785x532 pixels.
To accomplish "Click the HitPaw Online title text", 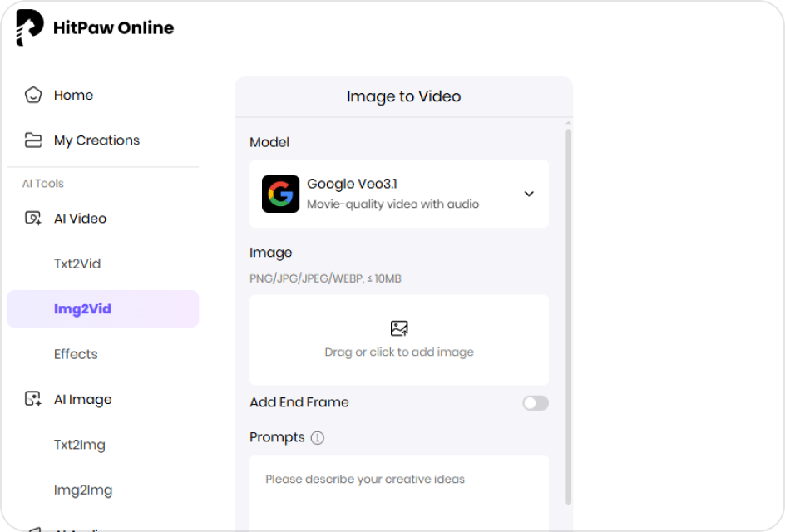I will (x=113, y=27).
